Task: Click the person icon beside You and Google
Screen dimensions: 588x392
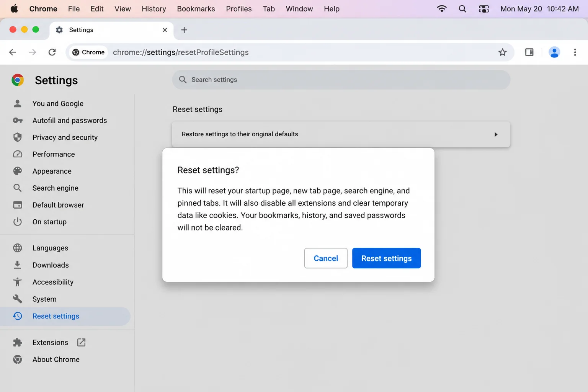Action: [x=18, y=103]
